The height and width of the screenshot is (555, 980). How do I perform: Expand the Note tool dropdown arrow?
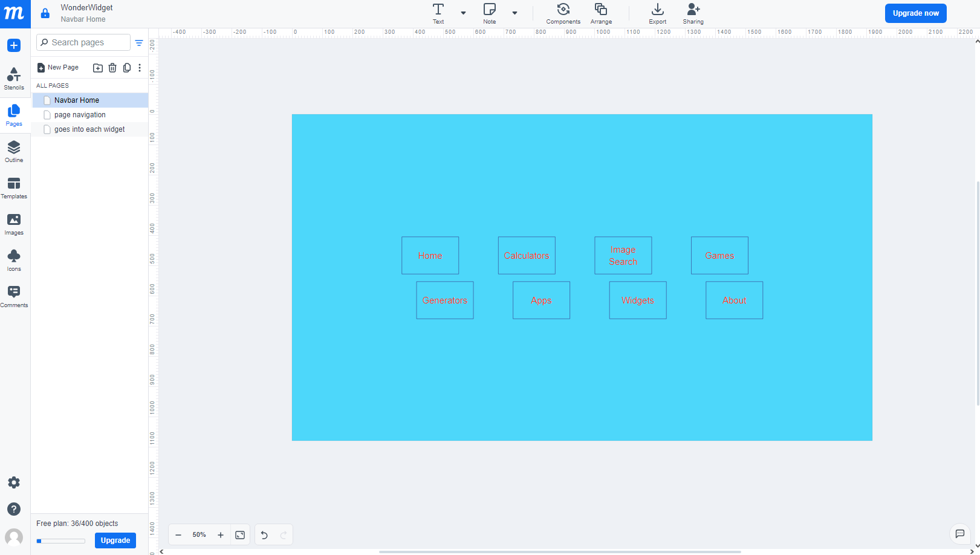[514, 13]
